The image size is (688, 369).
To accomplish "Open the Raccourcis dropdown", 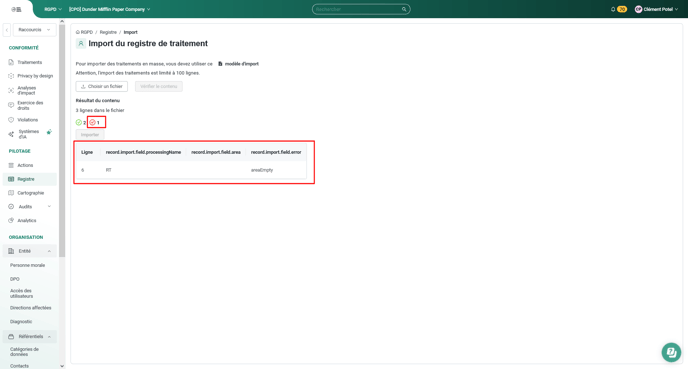I will 35,30.
